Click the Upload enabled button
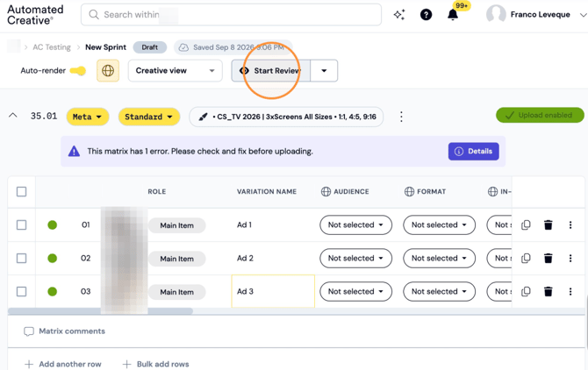Image resolution: width=588 pixels, height=370 pixels. tap(540, 116)
